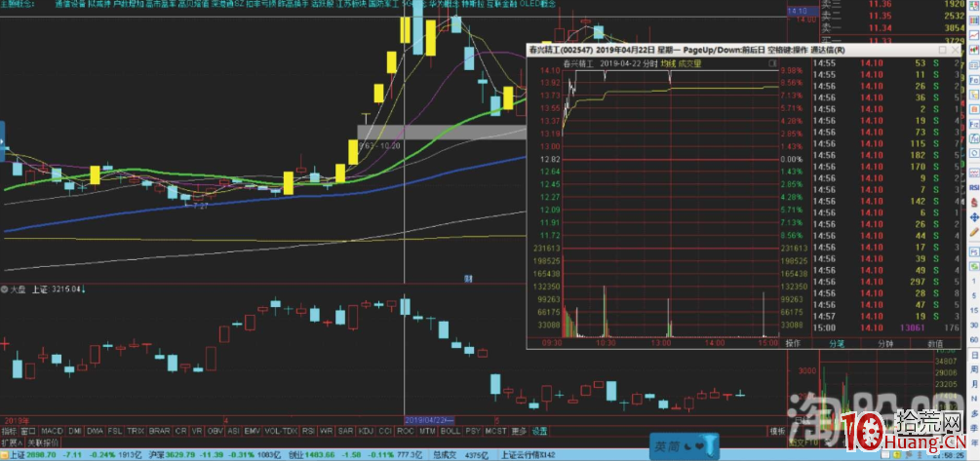
Task: Switch chart to 15-minute period
Action: click(x=974, y=311)
